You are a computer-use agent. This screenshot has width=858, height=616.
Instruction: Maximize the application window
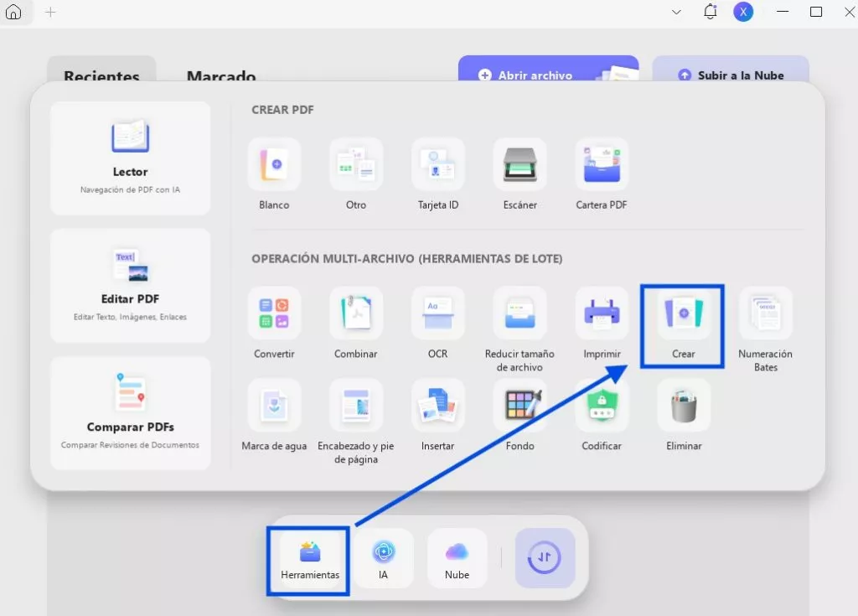(x=816, y=12)
